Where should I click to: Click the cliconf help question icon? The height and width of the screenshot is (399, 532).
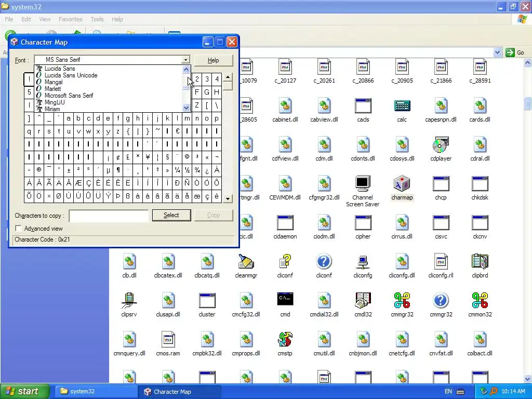[x=324, y=262]
